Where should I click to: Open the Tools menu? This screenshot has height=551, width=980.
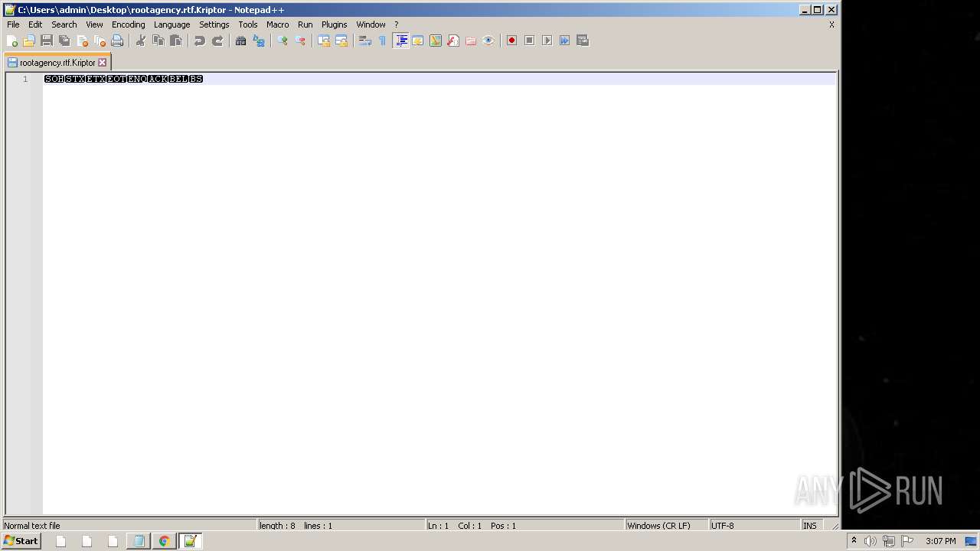point(248,24)
